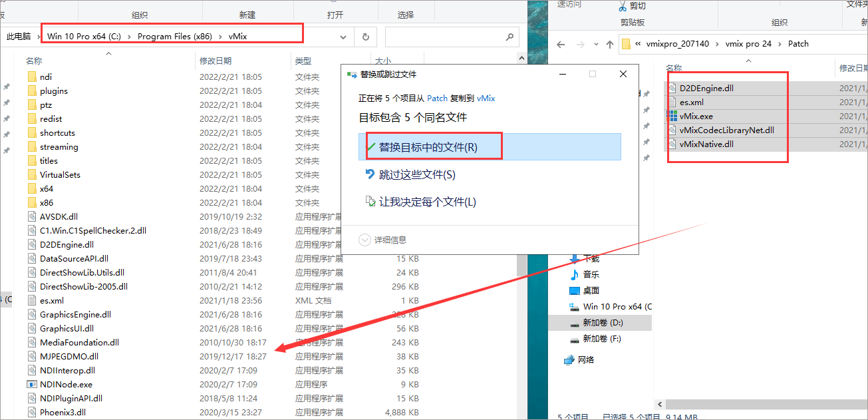Expand the 详细信息 details chevron
Screen dimensions: 868x420
coord(364,240)
